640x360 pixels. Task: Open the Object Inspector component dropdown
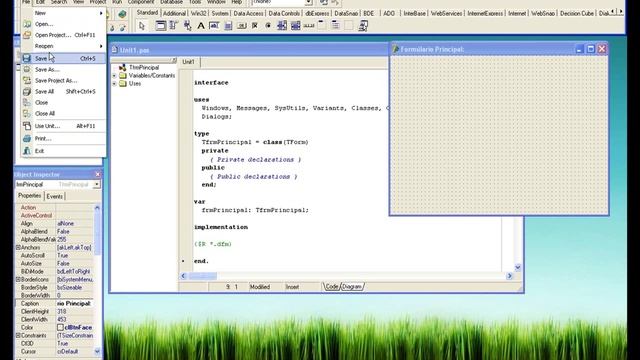tap(96, 184)
